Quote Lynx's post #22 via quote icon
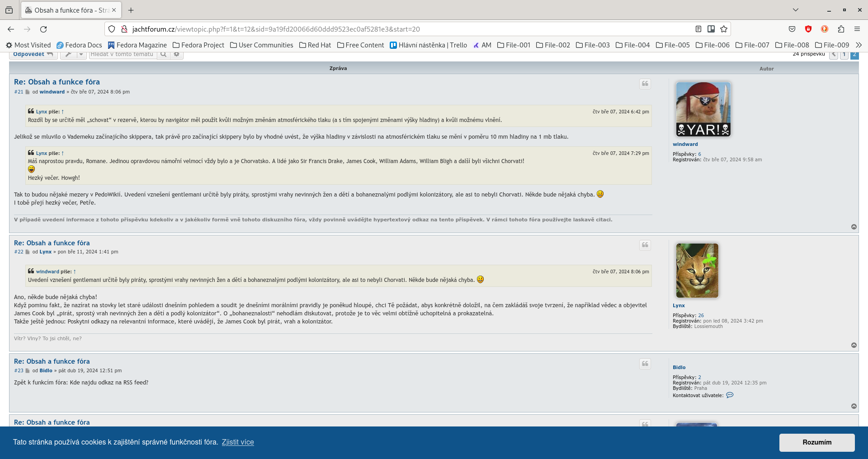This screenshot has height=459, width=868. 645,245
